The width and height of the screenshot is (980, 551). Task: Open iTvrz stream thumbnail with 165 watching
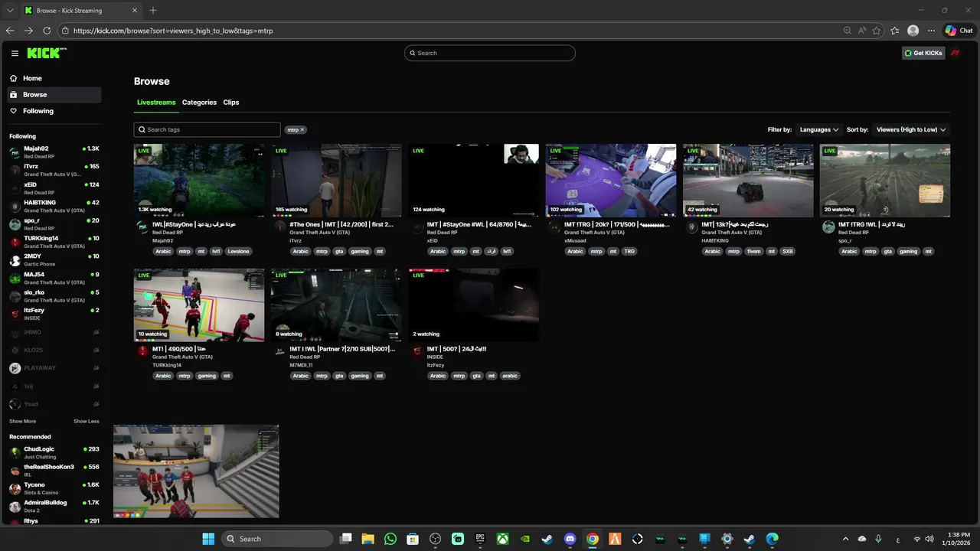[336, 181]
